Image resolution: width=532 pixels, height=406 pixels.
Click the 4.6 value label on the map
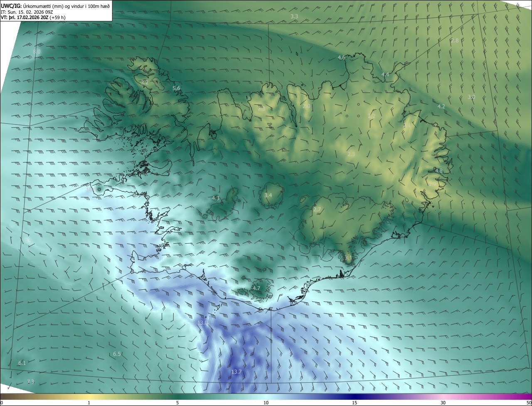342,57
